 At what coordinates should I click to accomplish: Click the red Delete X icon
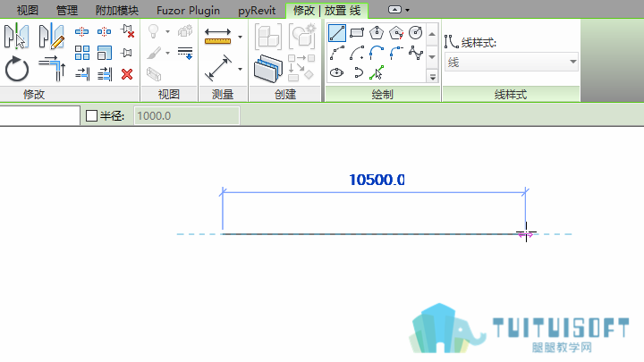pos(127,74)
